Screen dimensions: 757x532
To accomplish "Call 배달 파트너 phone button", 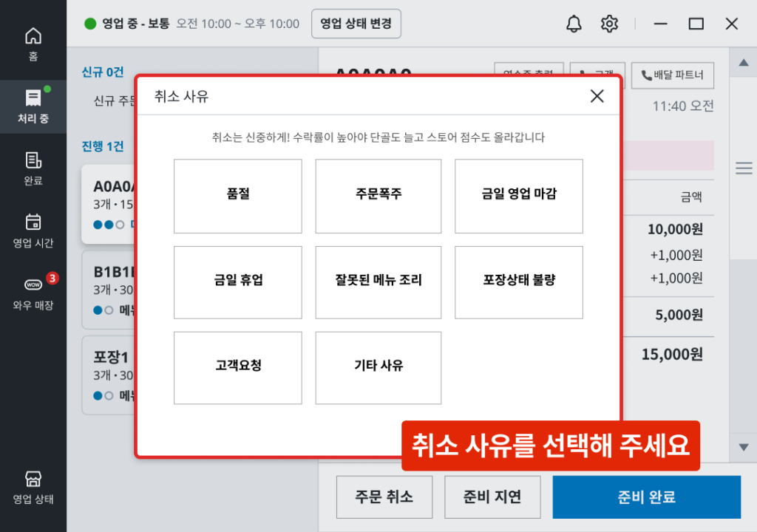I will (673, 75).
